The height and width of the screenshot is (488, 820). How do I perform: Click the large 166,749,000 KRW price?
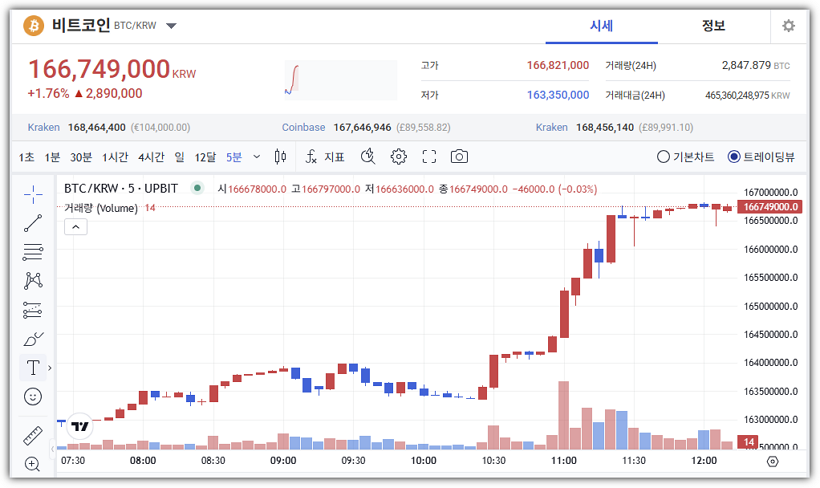[112, 69]
